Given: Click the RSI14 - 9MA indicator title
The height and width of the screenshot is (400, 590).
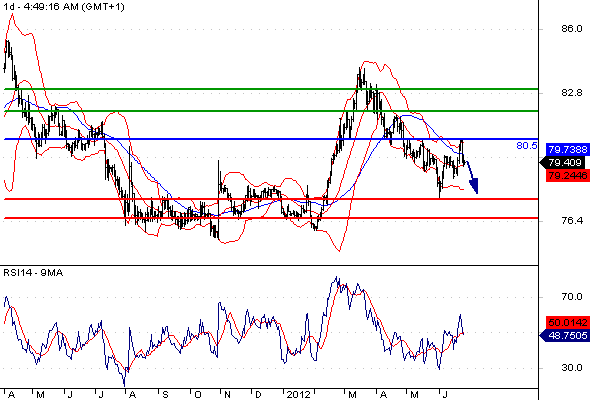Looking at the screenshot, I should [x=33, y=273].
